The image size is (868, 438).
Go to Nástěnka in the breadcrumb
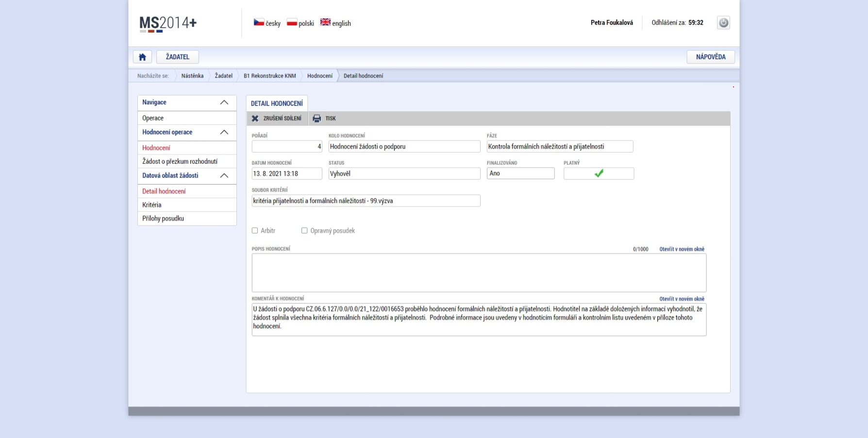click(192, 76)
